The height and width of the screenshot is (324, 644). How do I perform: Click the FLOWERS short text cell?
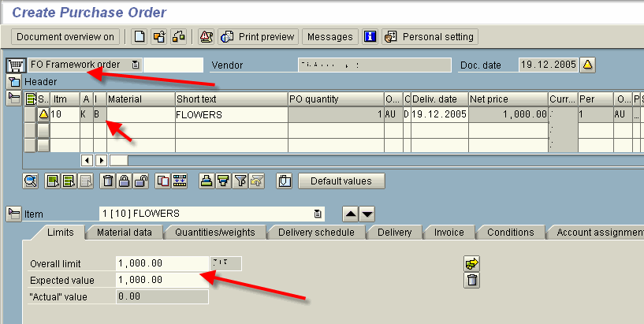pos(232,114)
